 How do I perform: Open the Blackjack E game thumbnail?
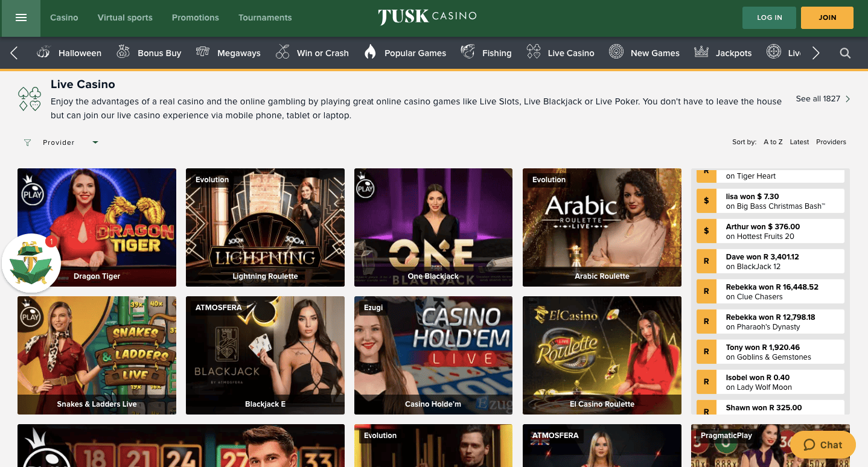point(265,355)
